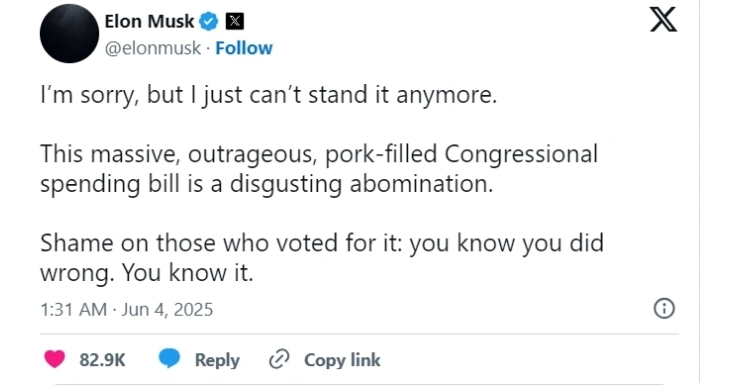Click the 1:31 AM post time
The image size is (741, 390).
(73, 310)
